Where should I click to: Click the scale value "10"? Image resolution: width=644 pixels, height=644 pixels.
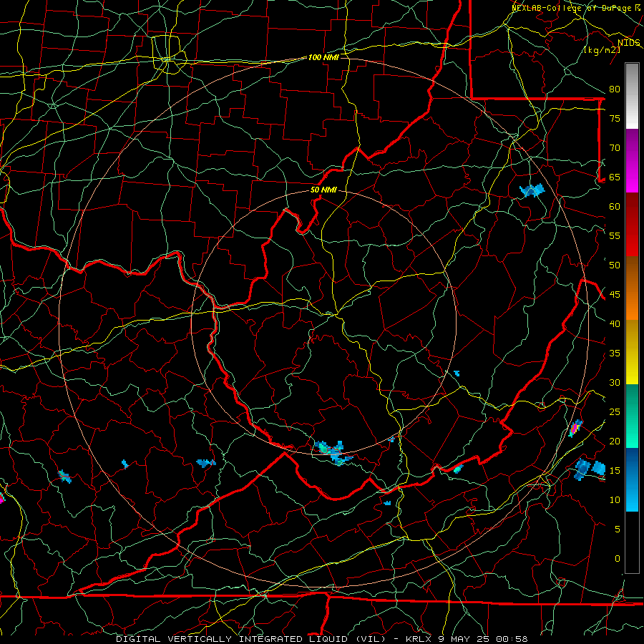click(615, 500)
